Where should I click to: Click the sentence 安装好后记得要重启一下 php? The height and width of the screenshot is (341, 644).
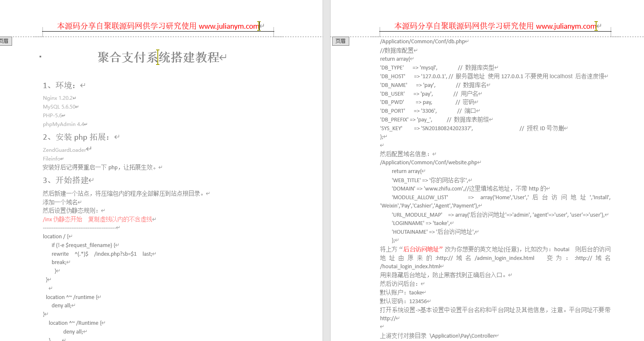[100, 167]
